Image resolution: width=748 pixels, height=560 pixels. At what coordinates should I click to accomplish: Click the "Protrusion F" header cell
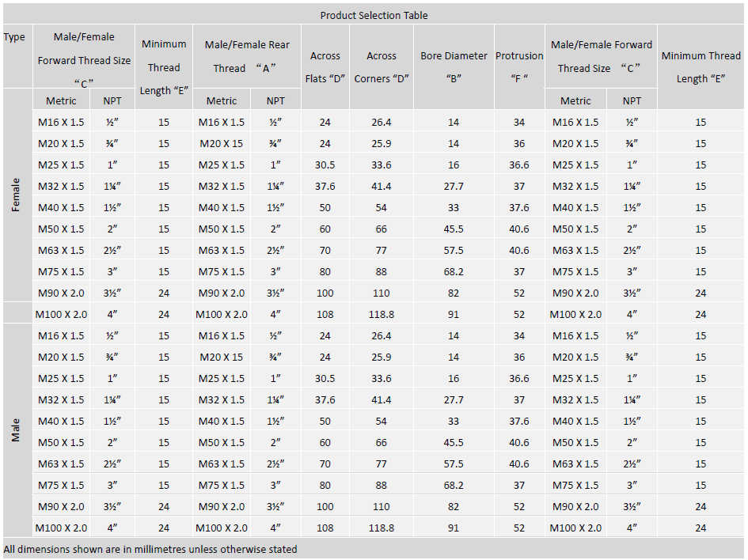519,67
